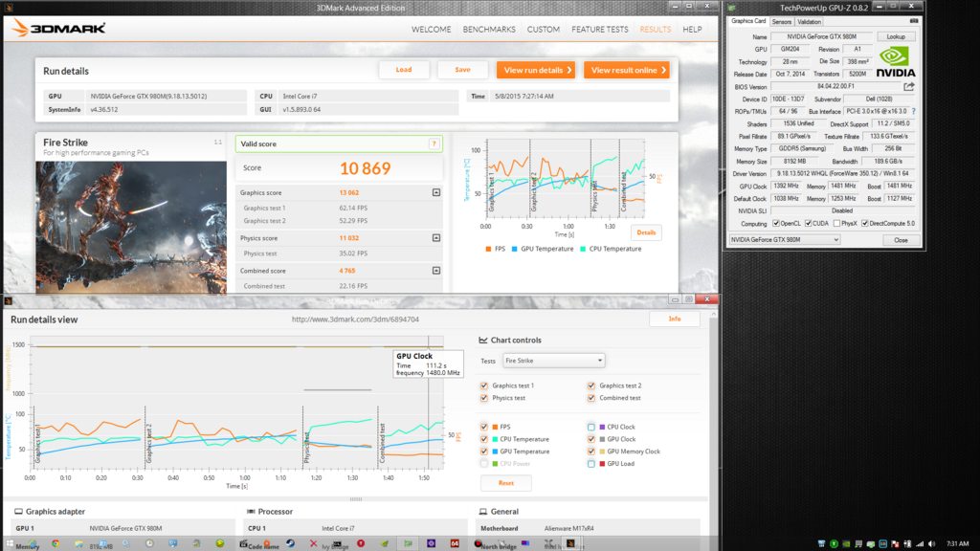Click the red X taskbar icon

313,543
